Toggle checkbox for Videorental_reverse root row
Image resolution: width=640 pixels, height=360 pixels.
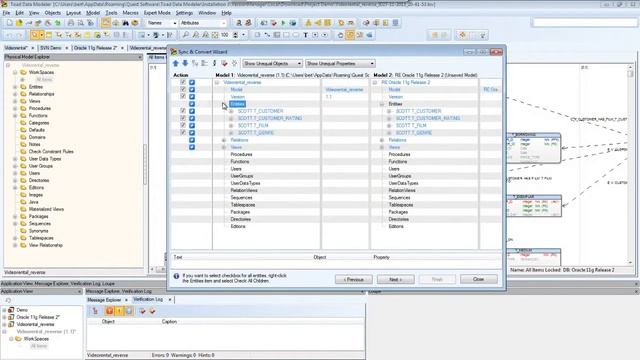point(183,82)
